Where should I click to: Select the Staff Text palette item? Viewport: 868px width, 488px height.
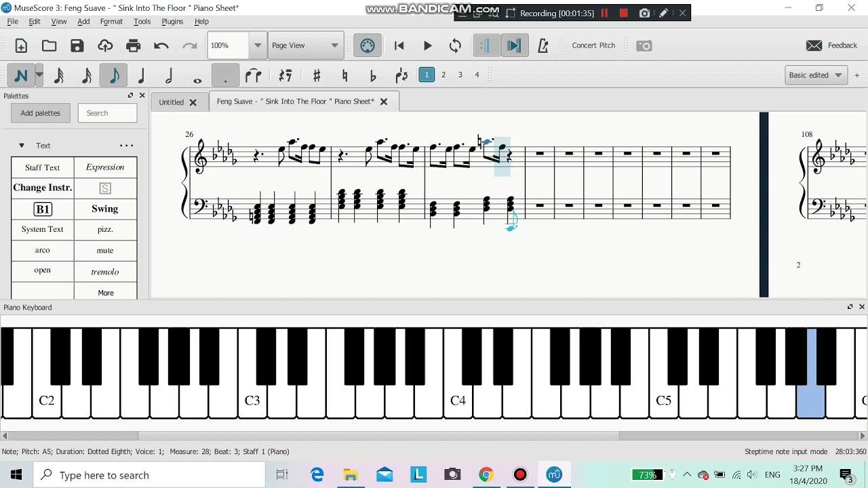click(x=43, y=167)
